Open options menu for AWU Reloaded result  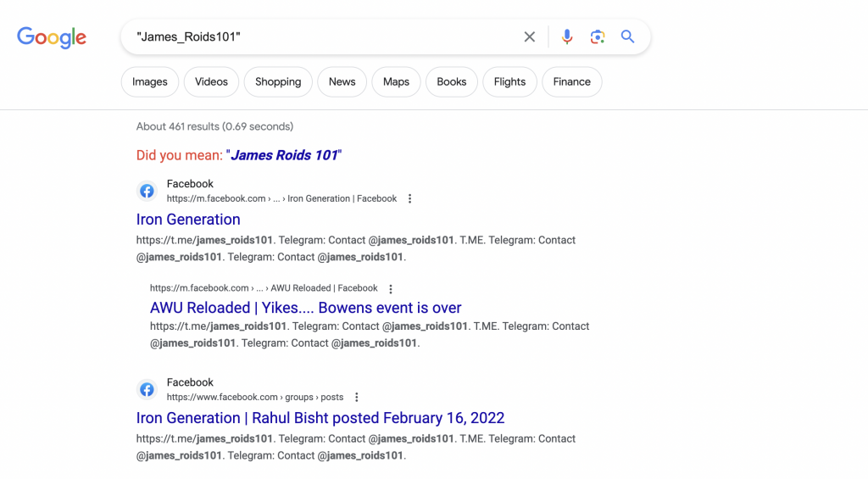pyautogui.click(x=391, y=288)
